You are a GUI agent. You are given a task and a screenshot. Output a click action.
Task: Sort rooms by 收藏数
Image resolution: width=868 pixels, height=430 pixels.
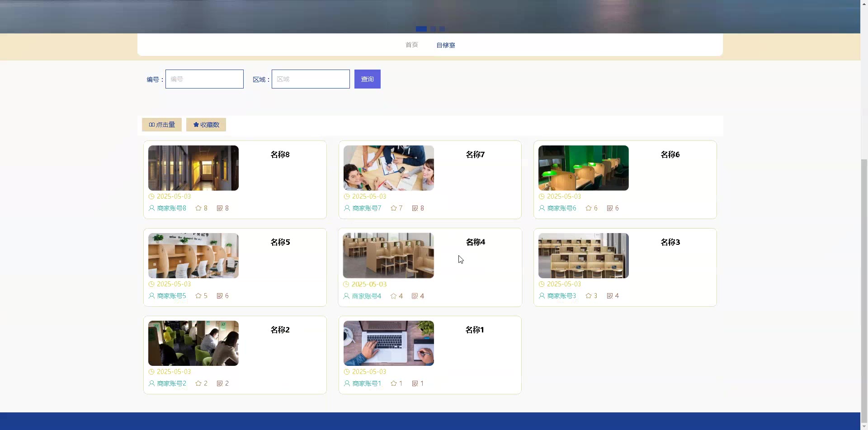pos(206,125)
